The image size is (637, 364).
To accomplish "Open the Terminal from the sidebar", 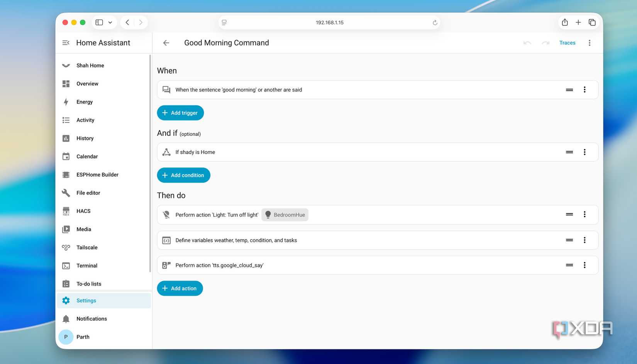I will click(x=86, y=266).
